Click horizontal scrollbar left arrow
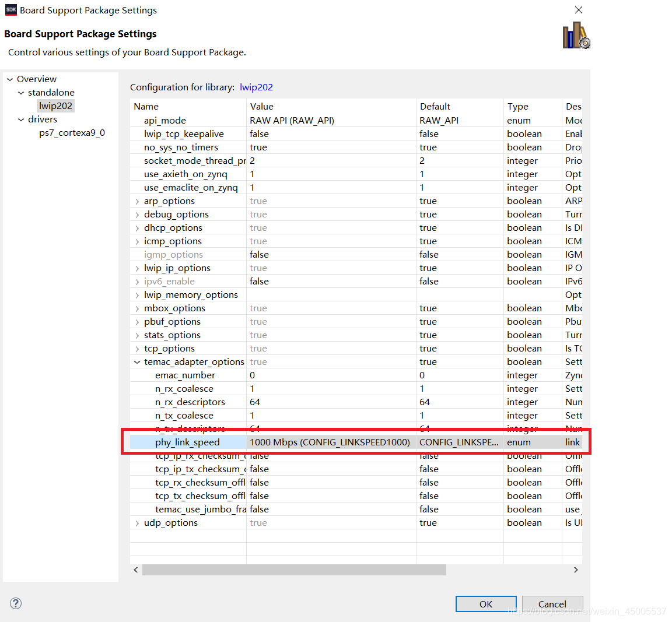 (136, 570)
